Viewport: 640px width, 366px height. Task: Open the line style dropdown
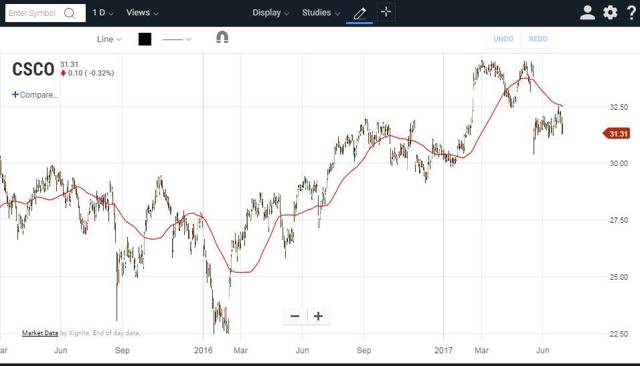coord(177,40)
